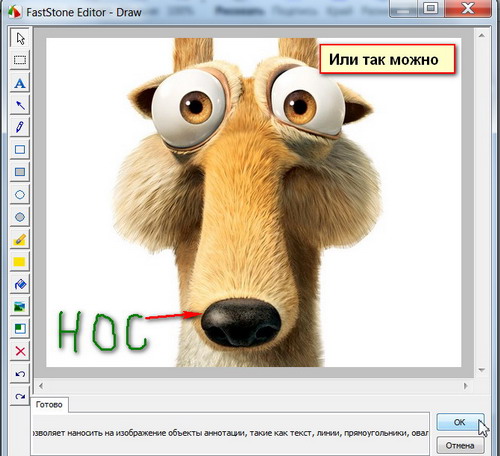
Task: Confirm changes with the OK button
Action: pyautogui.click(x=460, y=422)
